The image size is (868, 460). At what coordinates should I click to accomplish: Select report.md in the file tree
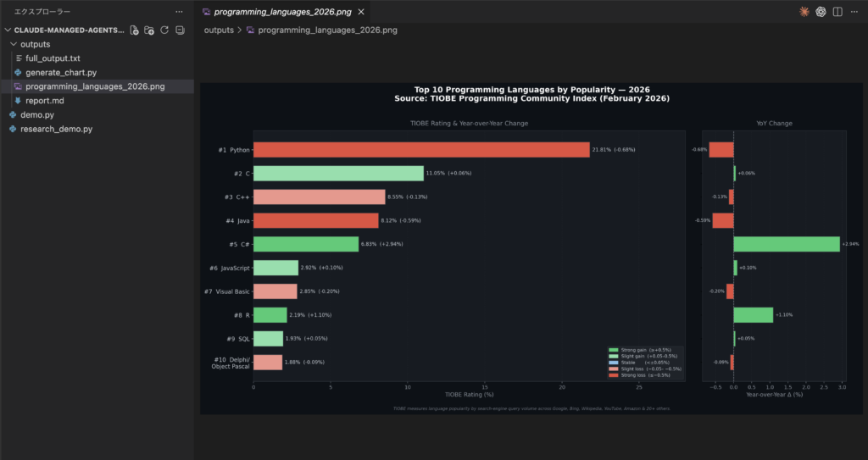pos(45,101)
